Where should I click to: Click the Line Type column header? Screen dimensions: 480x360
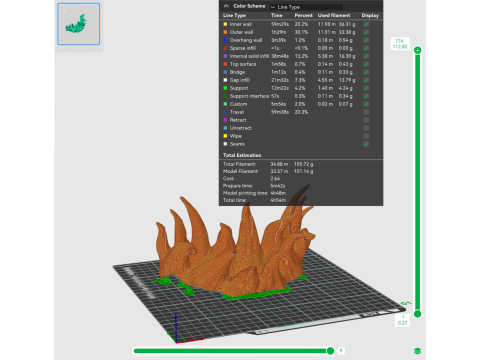coord(234,15)
